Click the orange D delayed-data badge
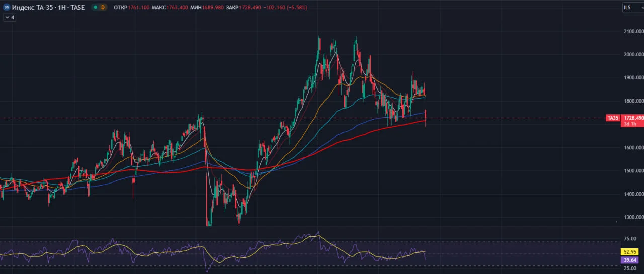644x274 pixels. [103, 8]
